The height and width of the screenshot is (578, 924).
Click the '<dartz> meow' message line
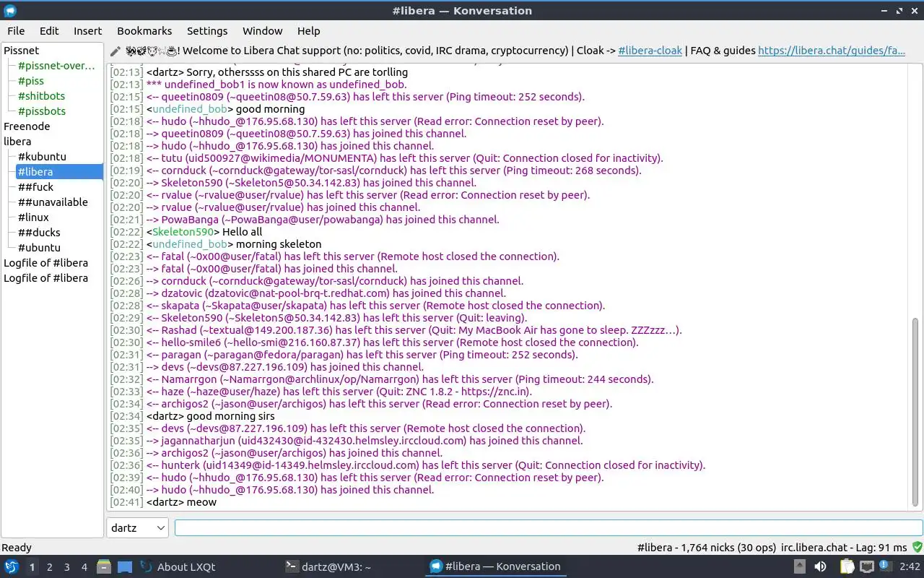(x=181, y=502)
